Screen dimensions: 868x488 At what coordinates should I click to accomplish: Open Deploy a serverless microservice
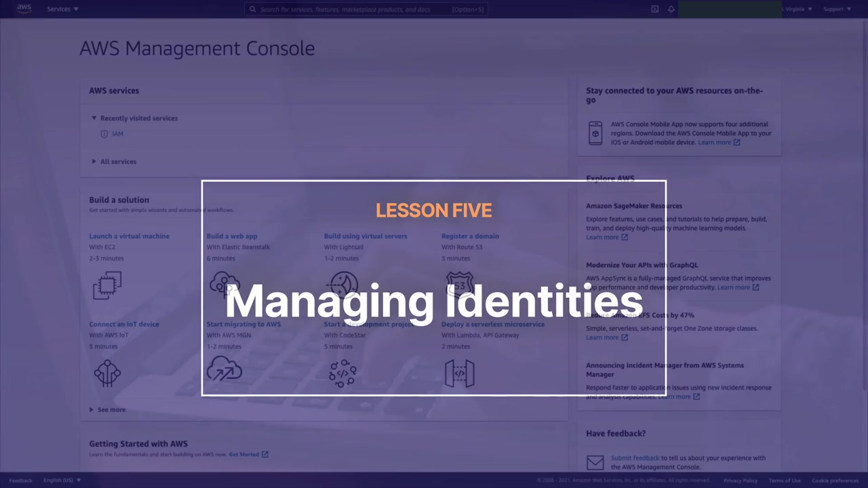[493, 324]
